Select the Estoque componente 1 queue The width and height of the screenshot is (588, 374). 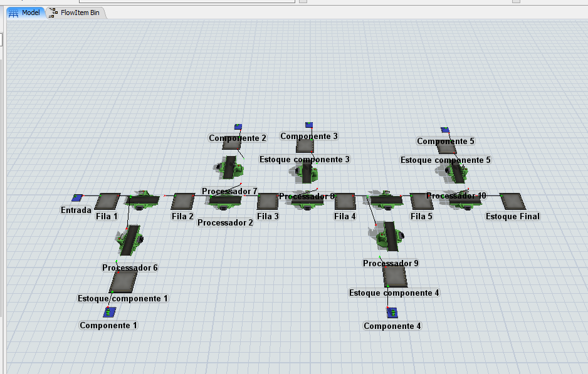click(123, 281)
